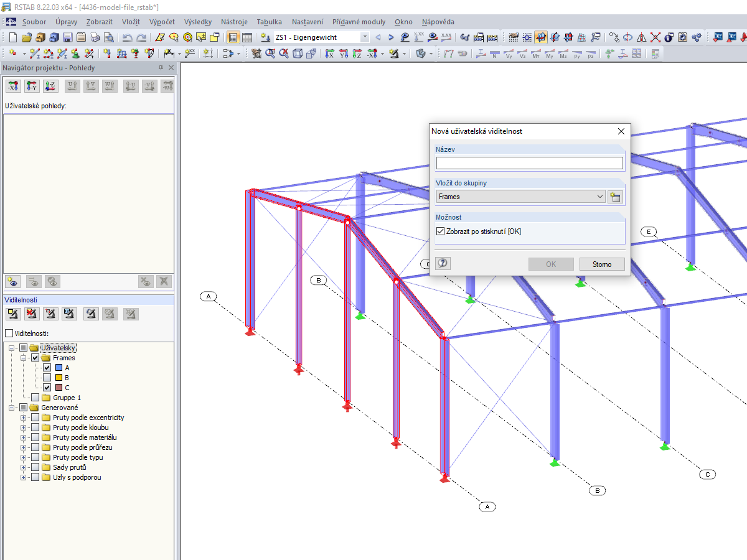This screenshot has height=560, width=747.
Task: Open the Úpravy menu
Action: click(66, 22)
